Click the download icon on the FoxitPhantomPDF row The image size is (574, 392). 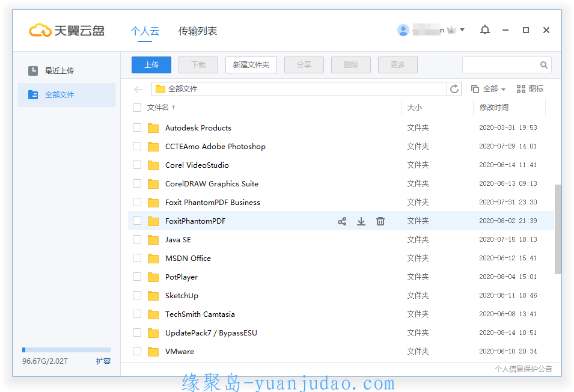click(x=361, y=221)
